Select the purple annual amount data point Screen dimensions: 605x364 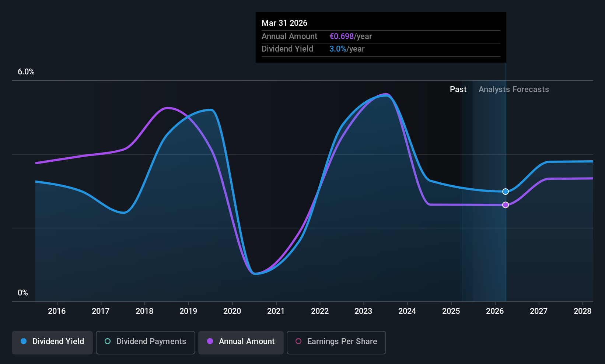506,205
